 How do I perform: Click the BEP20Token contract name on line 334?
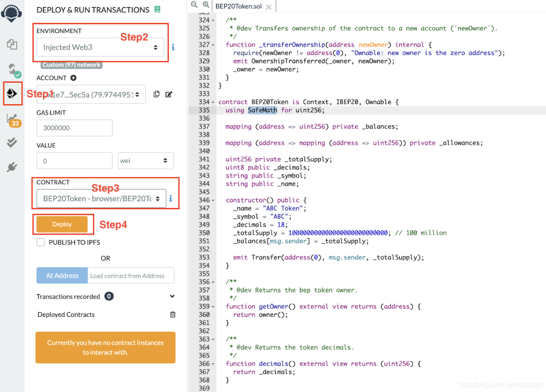tap(270, 102)
